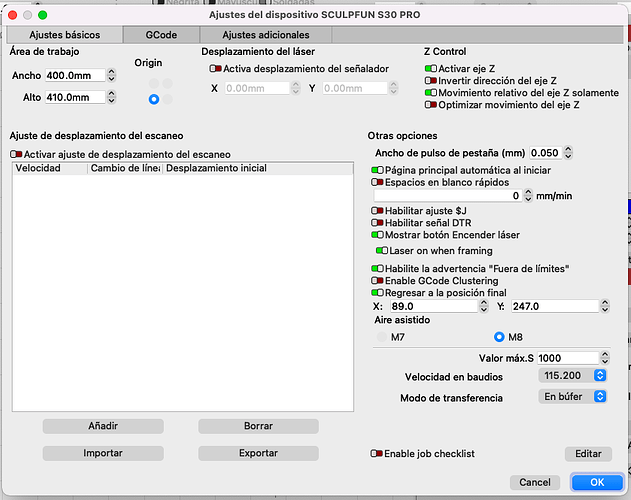
Task: Click the Exportar button
Action: pos(258,453)
